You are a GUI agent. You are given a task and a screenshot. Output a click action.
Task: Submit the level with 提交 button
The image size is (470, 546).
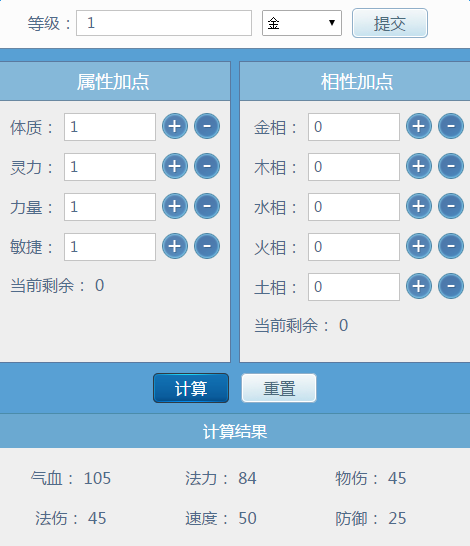390,23
